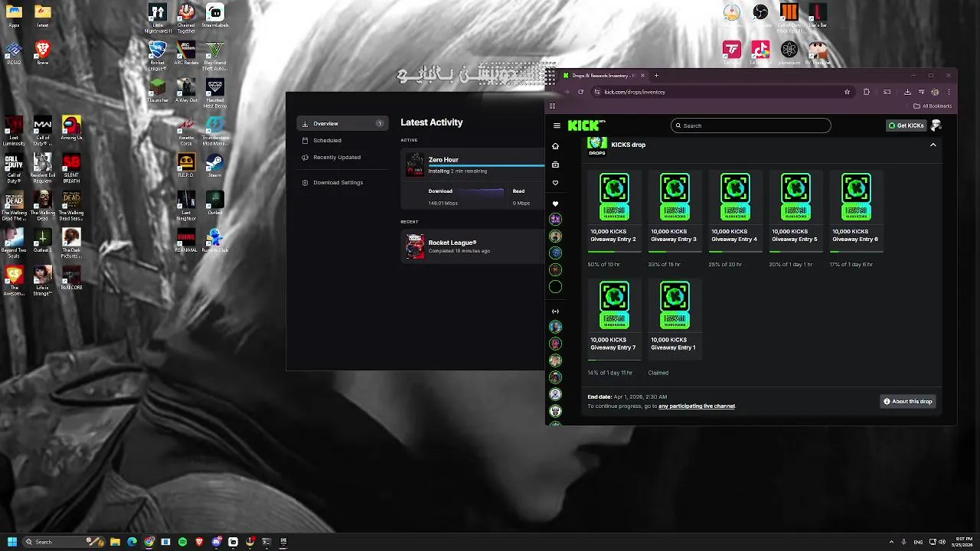
Task: Reload the Kick page
Action: [x=580, y=92]
